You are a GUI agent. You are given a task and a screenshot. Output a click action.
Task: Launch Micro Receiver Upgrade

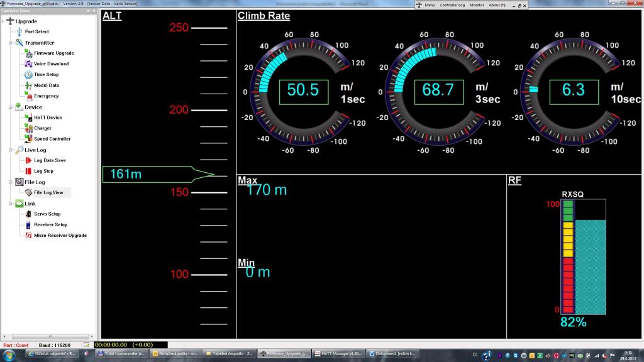(60, 235)
